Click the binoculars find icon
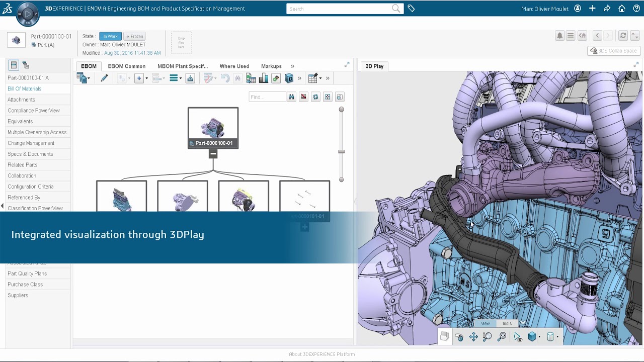 coord(291,97)
